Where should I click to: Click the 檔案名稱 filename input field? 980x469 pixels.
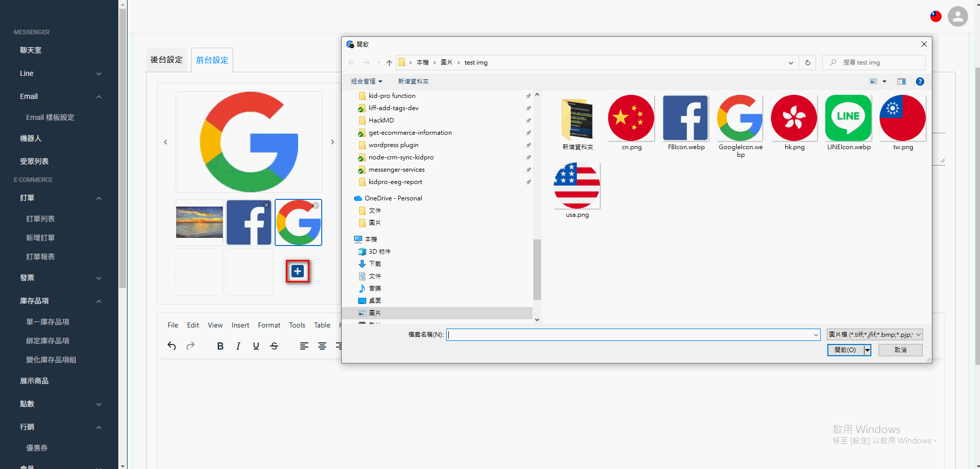633,335
